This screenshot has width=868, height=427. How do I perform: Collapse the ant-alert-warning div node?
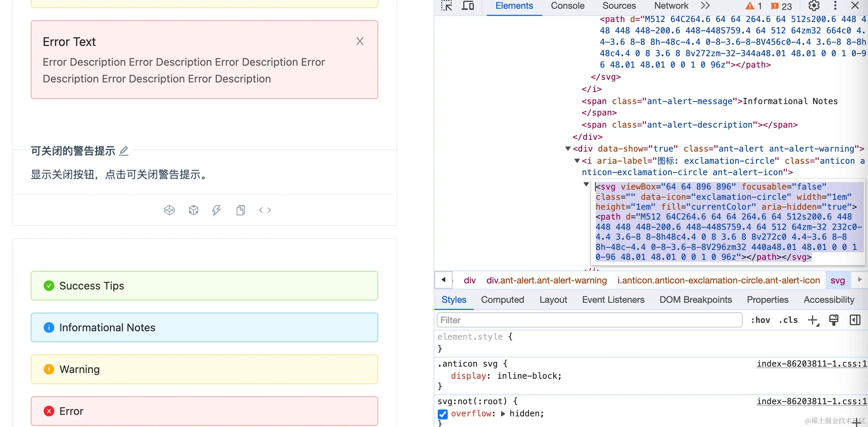(x=568, y=149)
